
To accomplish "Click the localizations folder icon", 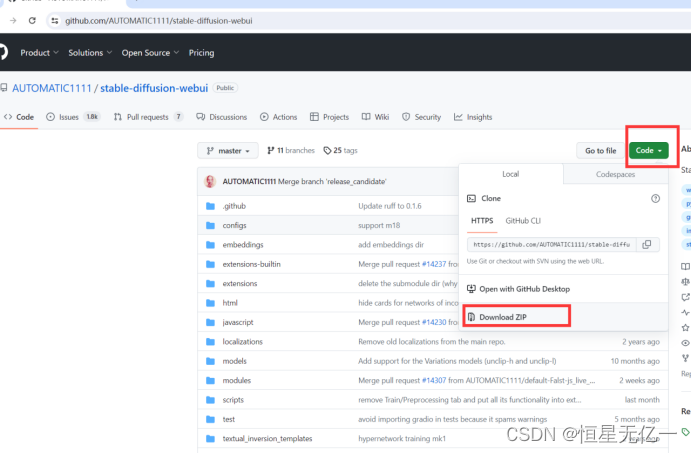I will coord(211,342).
